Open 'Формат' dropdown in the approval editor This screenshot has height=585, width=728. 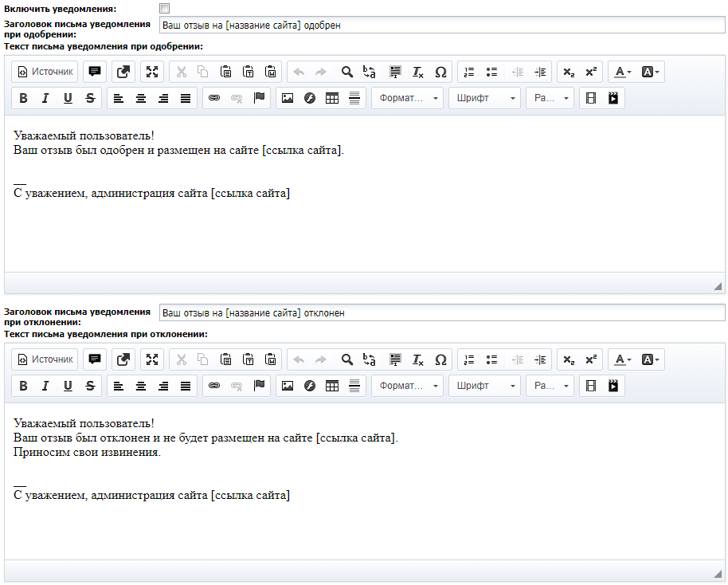(x=407, y=98)
